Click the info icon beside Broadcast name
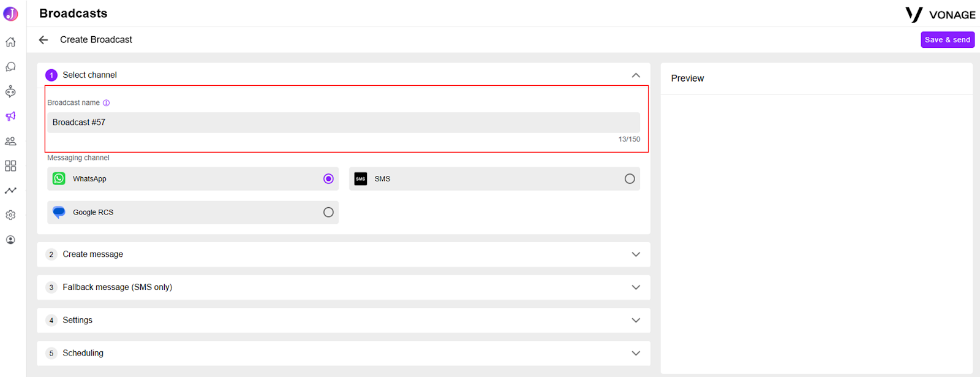Screen dimensions: 980x377 (107, 103)
